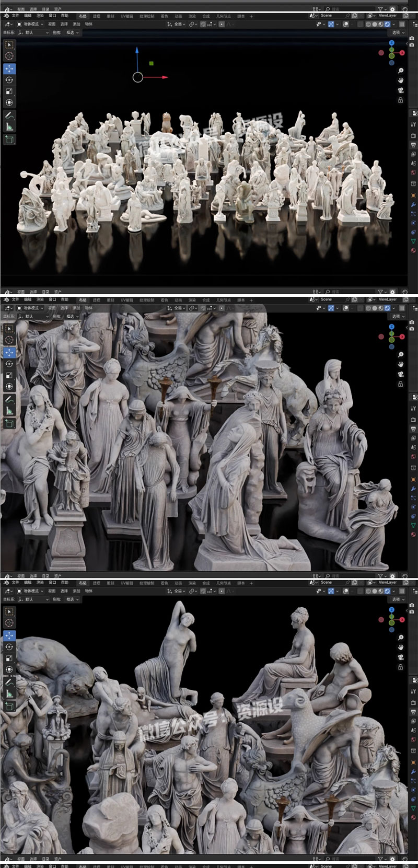This screenshot has height=868, width=418.
Task: Choose the Annotate tool in top Blender view
Action: click(x=9, y=115)
